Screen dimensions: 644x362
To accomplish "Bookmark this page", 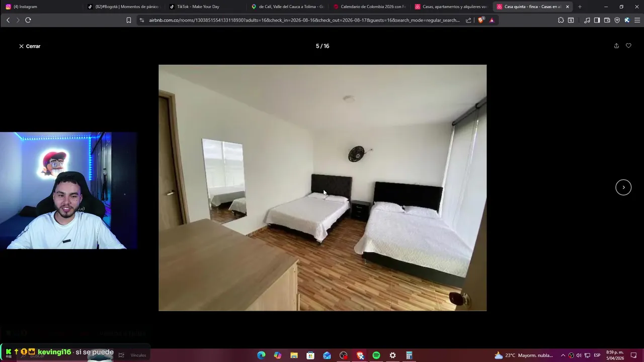I will tap(129, 20).
